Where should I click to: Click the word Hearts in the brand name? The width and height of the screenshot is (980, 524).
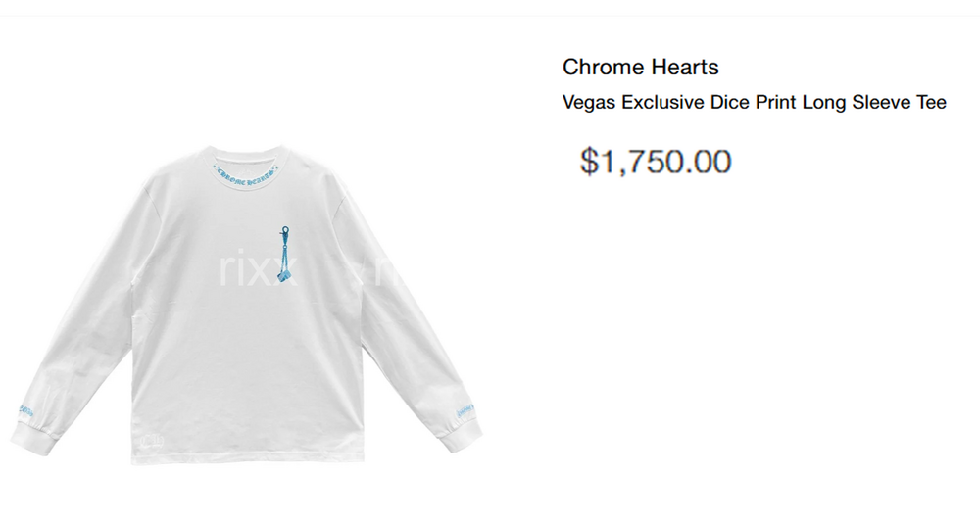685,67
